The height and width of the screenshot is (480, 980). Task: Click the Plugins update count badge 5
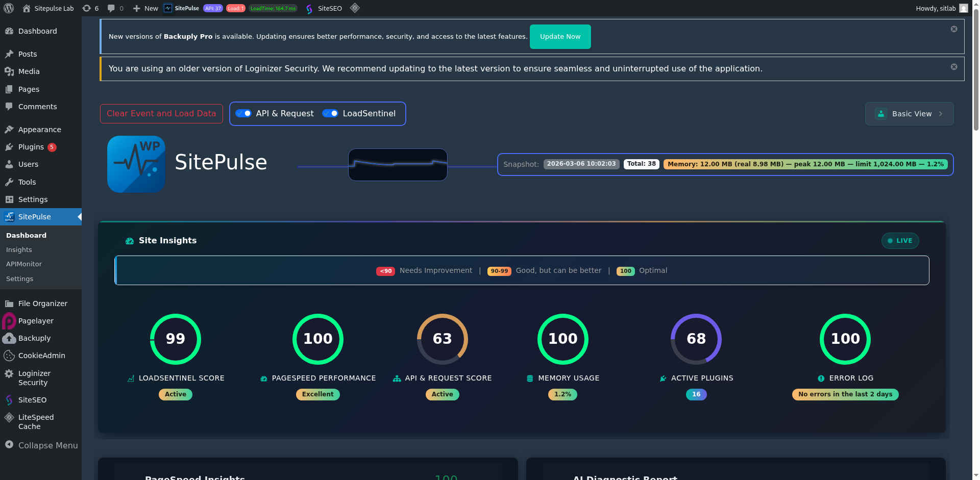pos(52,147)
